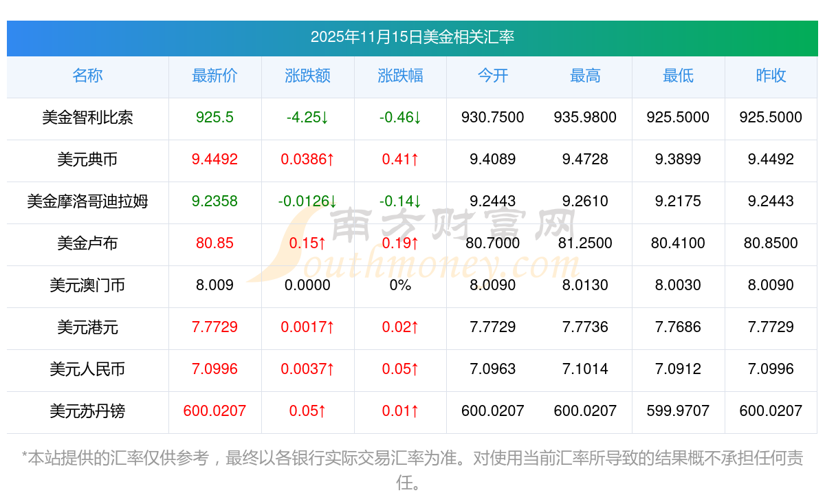
Task: Click opening price 930.7500
Action: 493,118
